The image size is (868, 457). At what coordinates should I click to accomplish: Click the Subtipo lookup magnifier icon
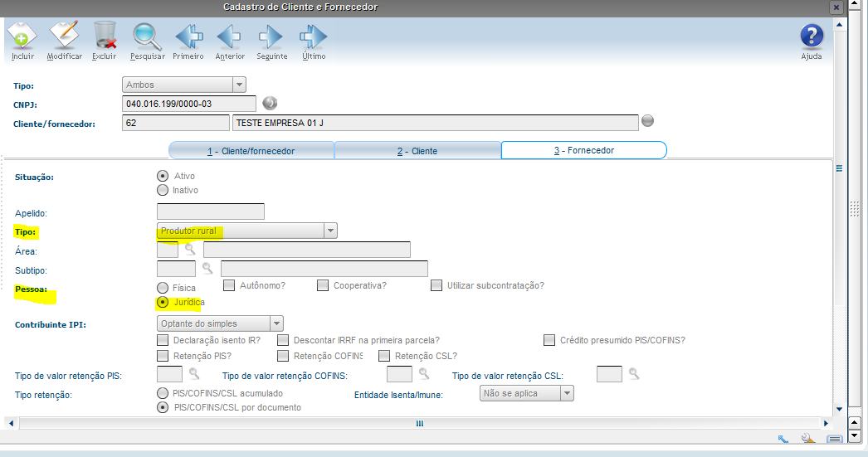[x=207, y=269]
